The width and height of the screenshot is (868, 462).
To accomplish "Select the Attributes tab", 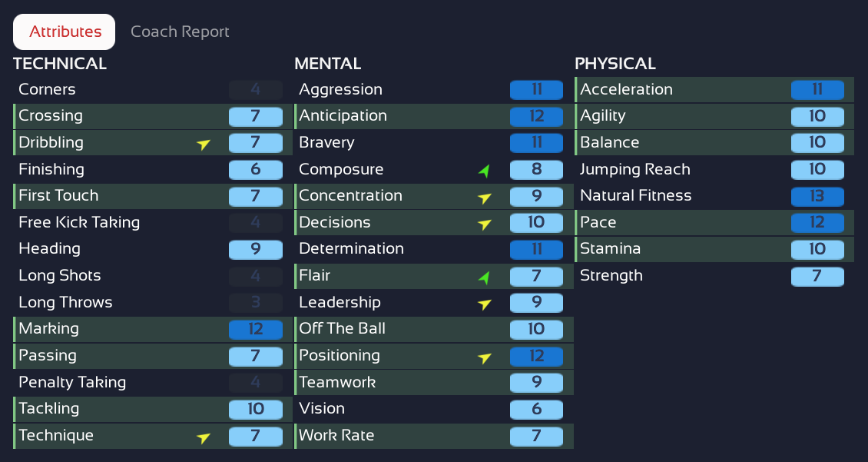I will pyautogui.click(x=65, y=32).
